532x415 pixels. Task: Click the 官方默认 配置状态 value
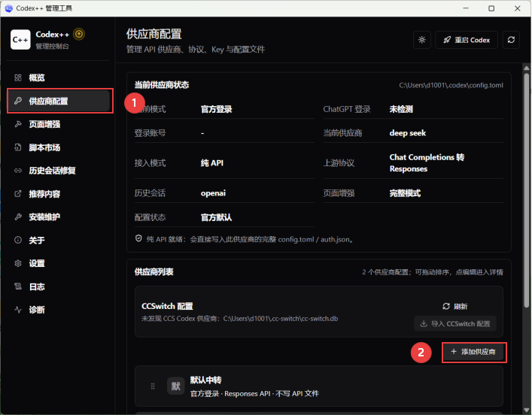217,217
